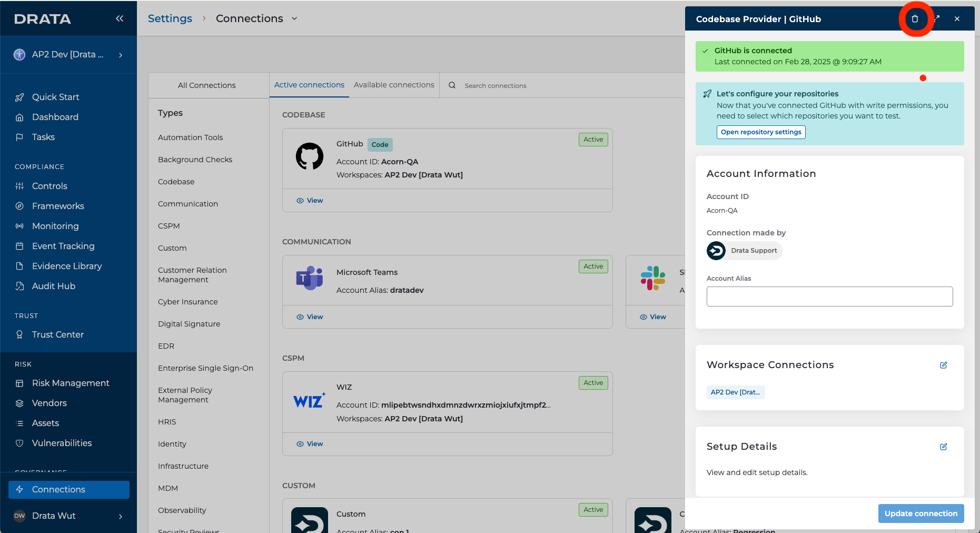Click the Search connections field
The image size is (980, 533).
click(x=496, y=86)
